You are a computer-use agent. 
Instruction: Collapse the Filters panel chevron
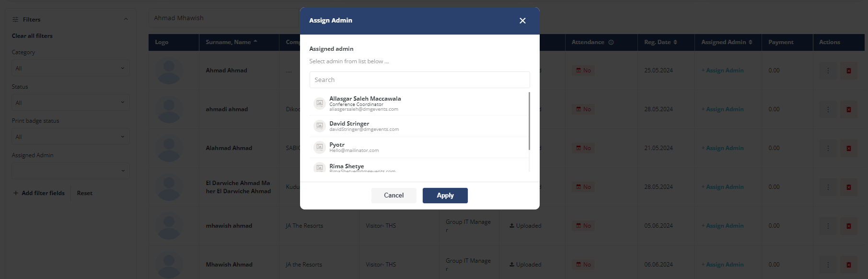coord(126,20)
